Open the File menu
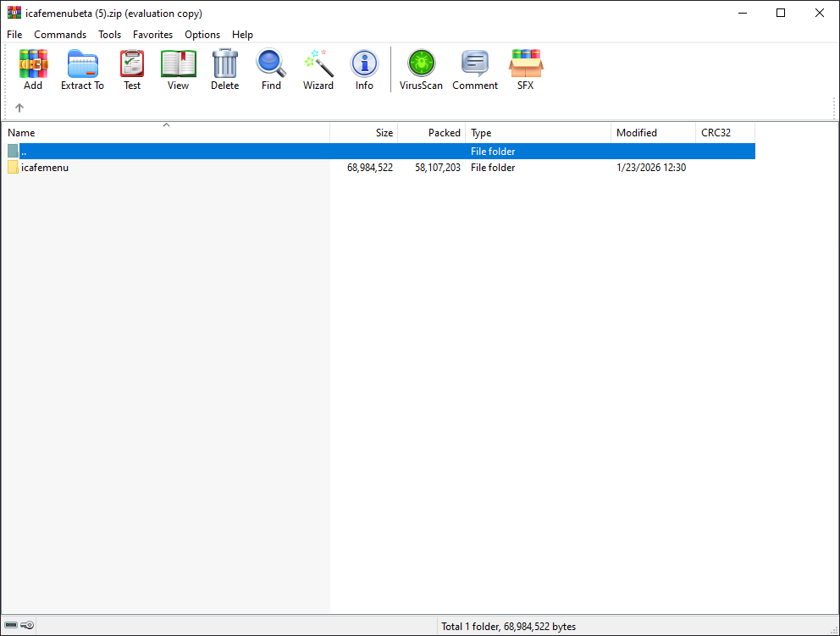The image size is (840, 636). (x=14, y=35)
